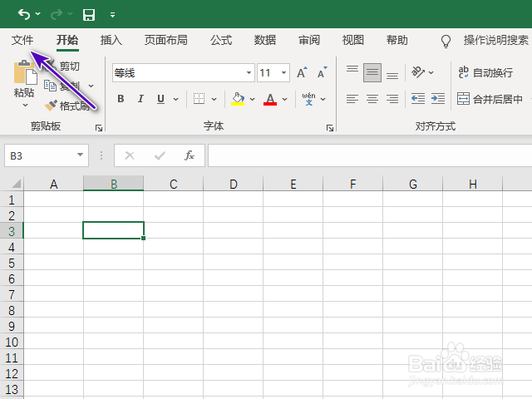Select column D header
Viewport: 532px width, 399px height.
[x=233, y=184]
